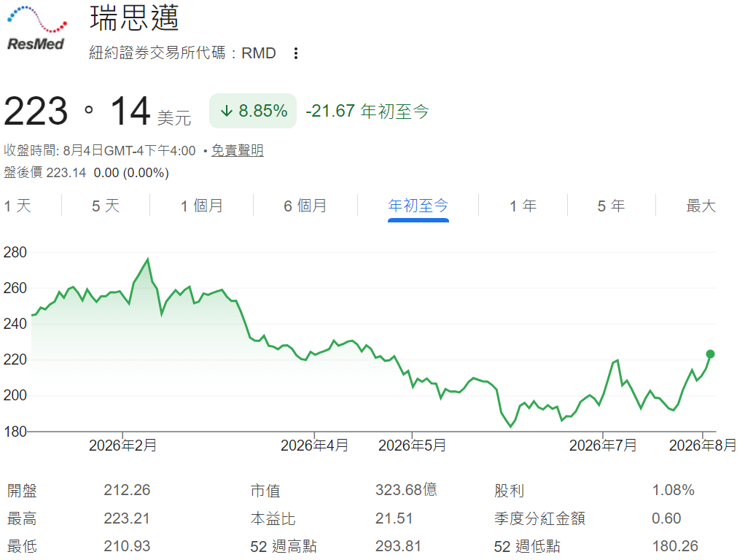The height and width of the screenshot is (560, 737).
Task: Click the 2026年5月 axis label
Action: click(412, 446)
